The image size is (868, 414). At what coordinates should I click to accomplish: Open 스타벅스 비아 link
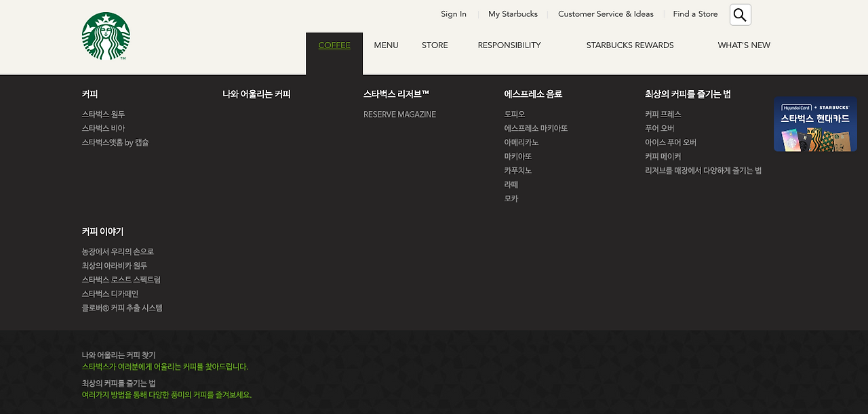click(103, 129)
